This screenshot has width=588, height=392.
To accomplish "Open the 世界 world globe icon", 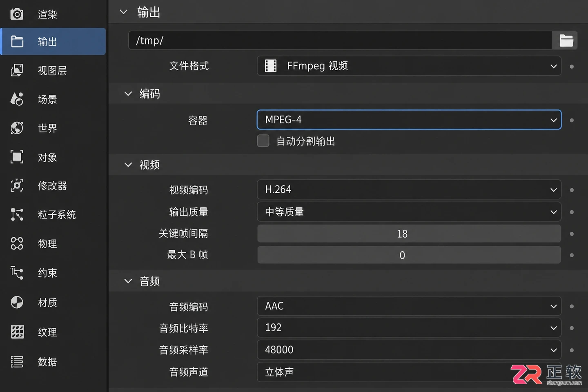I will click(x=17, y=128).
